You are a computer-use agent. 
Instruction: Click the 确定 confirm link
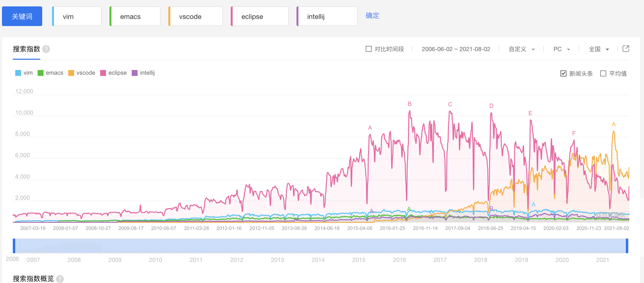click(x=372, y=15)
